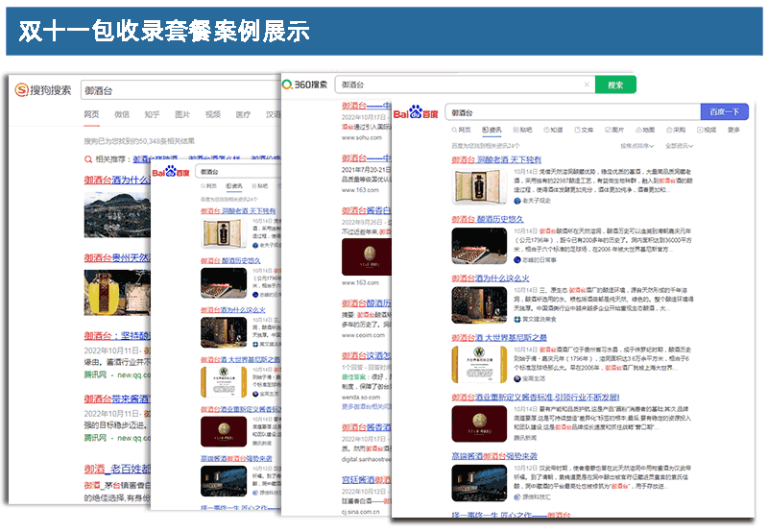Open Sogou result 御酒_老百姓都
Viewport: 768px width, 532px height.
(117, 469)
